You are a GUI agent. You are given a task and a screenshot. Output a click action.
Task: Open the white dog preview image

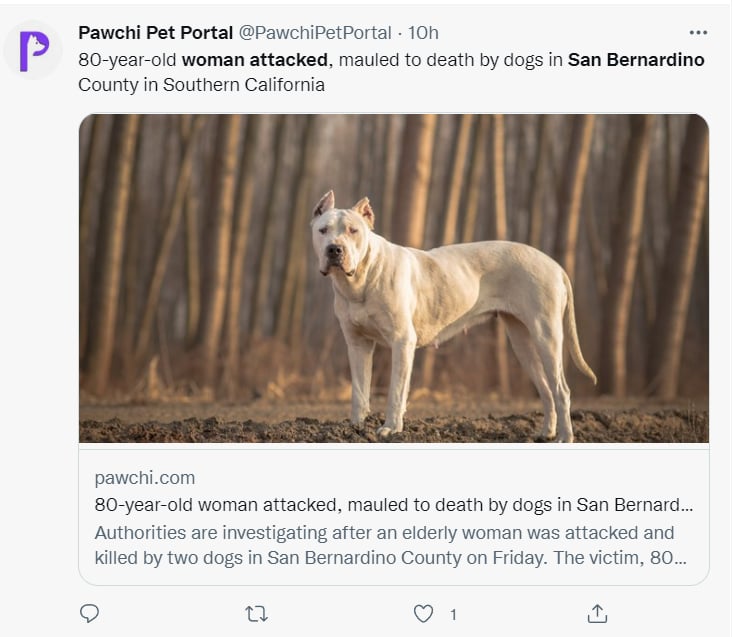pyautogui.click(x=394, y=278)
